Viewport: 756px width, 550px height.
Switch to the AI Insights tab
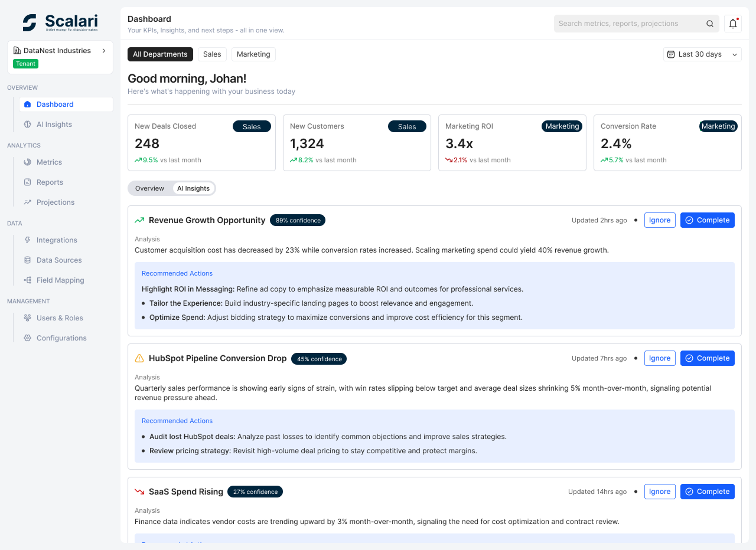(x=193, y=188)
